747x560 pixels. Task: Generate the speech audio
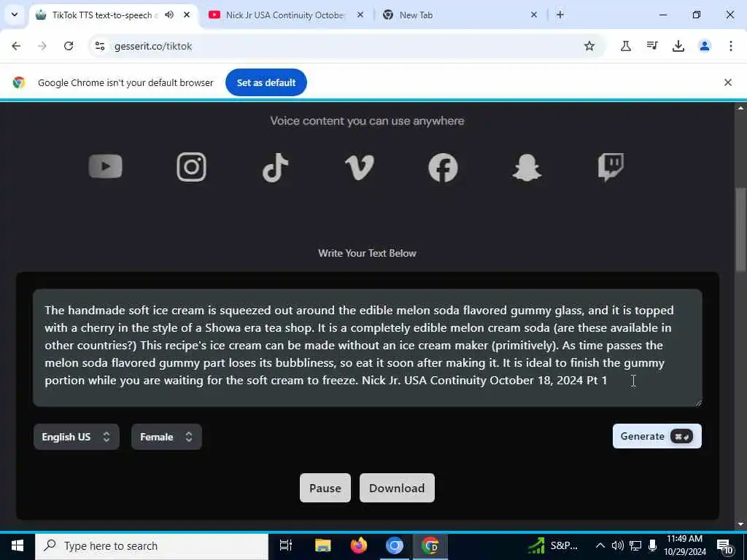tap(657, 436)
